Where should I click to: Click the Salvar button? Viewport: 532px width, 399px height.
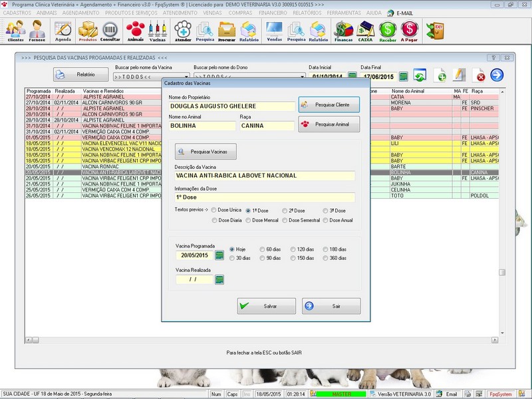point(267,306)
